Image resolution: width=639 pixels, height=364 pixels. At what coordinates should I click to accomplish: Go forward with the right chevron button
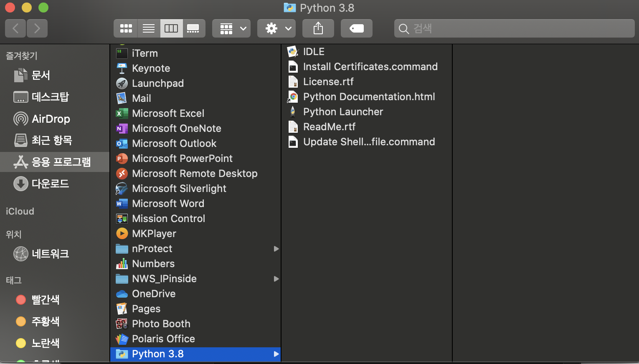pyautogui.click(x=37, y=28)
